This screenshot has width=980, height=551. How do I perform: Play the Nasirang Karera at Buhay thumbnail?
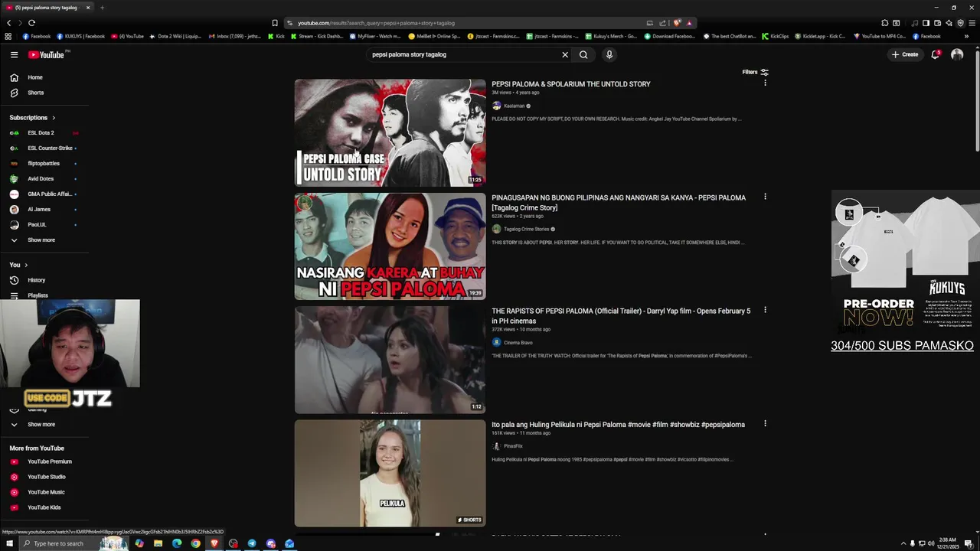[x=390, y=246]
